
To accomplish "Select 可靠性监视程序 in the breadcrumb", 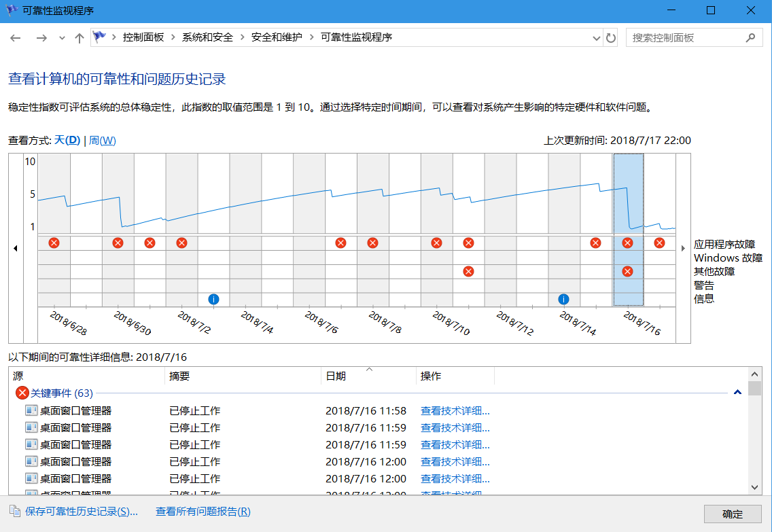I will (357, 37).
